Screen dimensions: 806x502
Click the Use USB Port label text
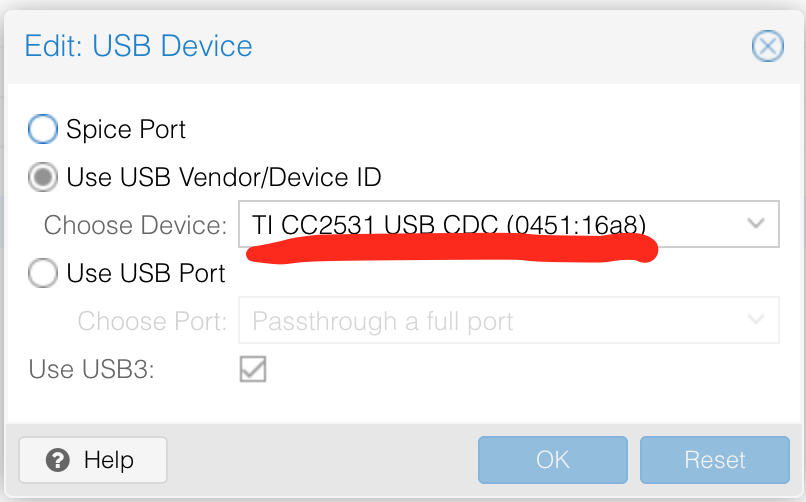click(x=146, y=273)
